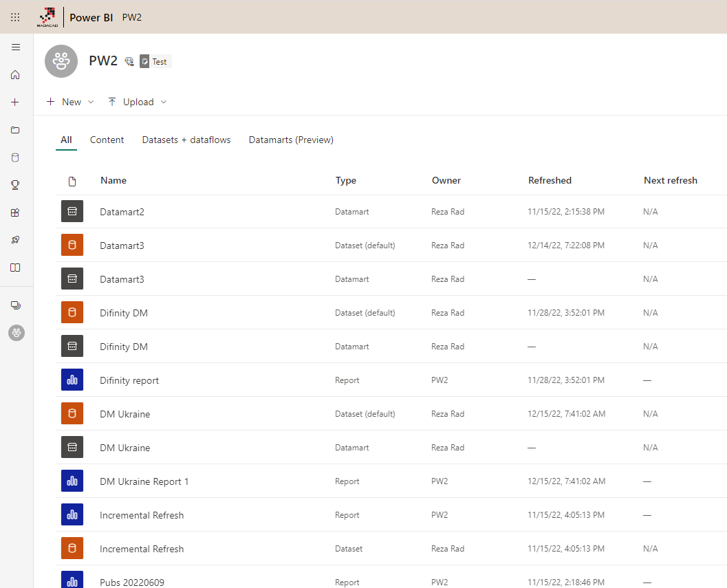Open the app launcher grid icon
The image size is (727, 588).
tap(15, 17)
